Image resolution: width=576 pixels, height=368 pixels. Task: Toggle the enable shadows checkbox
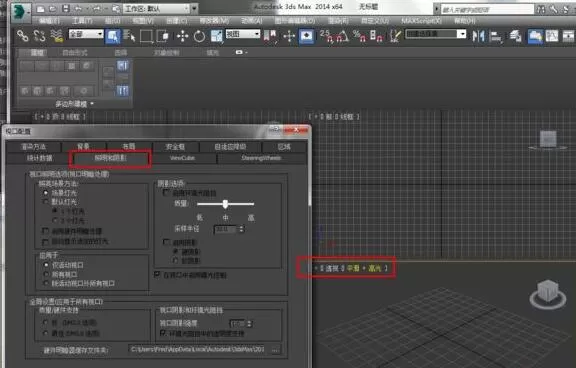(x=166, y=242)
